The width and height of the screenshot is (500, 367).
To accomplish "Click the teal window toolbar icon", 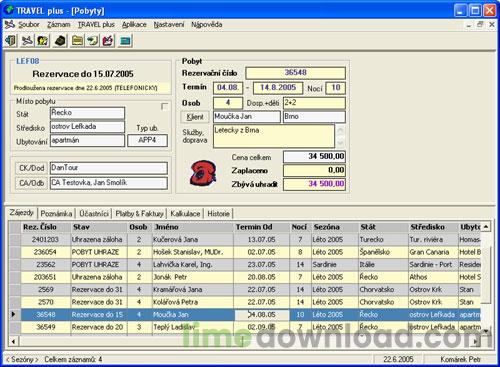I will pos(125,41).
